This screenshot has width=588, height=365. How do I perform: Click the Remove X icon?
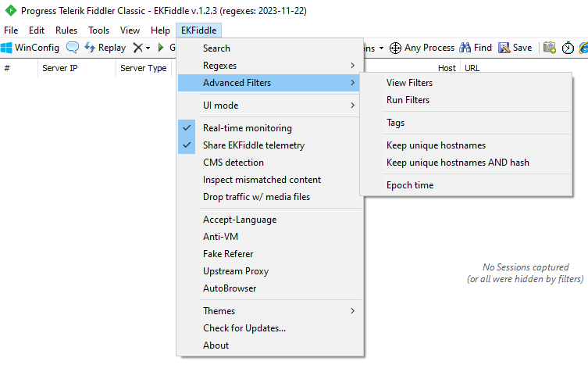tap(138, 48)
